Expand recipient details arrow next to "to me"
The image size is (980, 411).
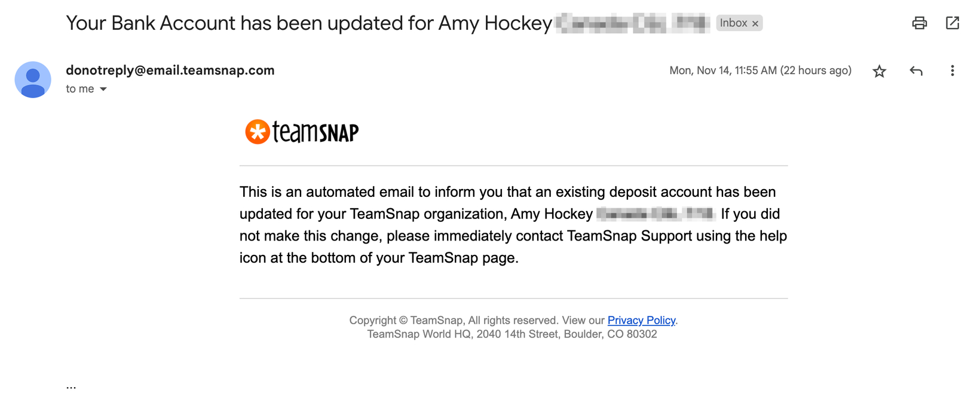pyautogui.click(x=103, y=89)
